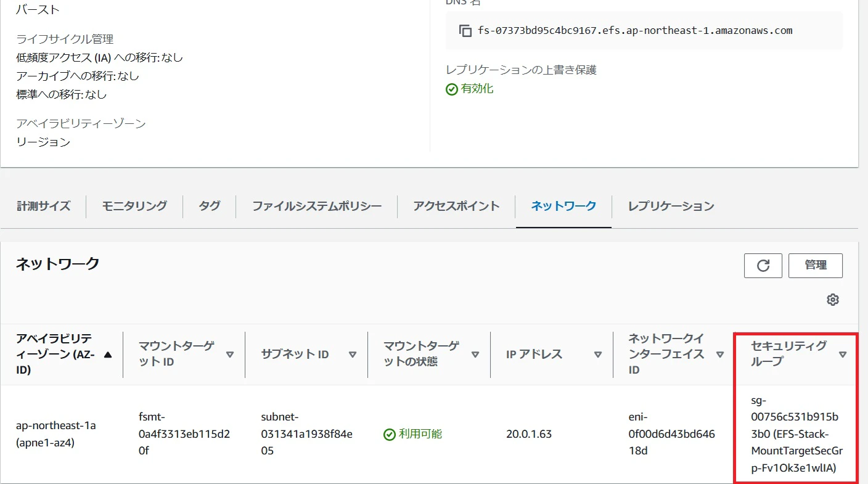Sort by サブネット ID column arrow

pyautogui.click(x=353, y=355)
